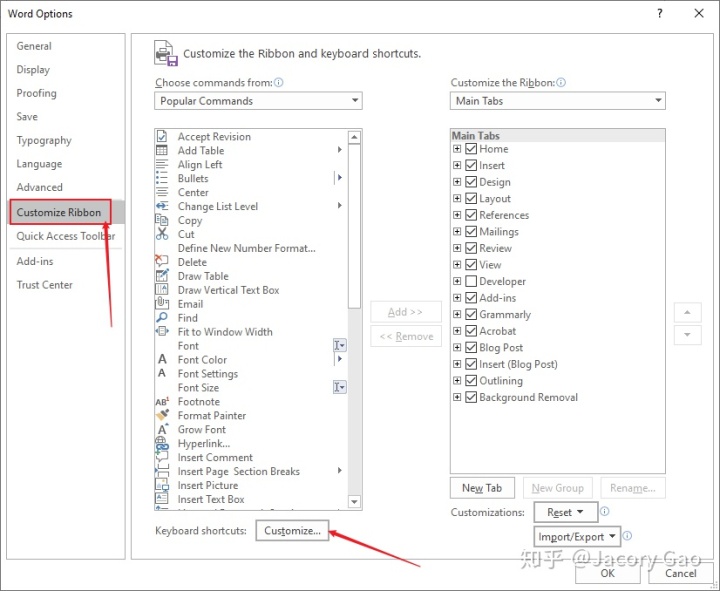The image size is (720, 591).
Task: Click the Hyperlink globe icon
Action: pos(162,444)
